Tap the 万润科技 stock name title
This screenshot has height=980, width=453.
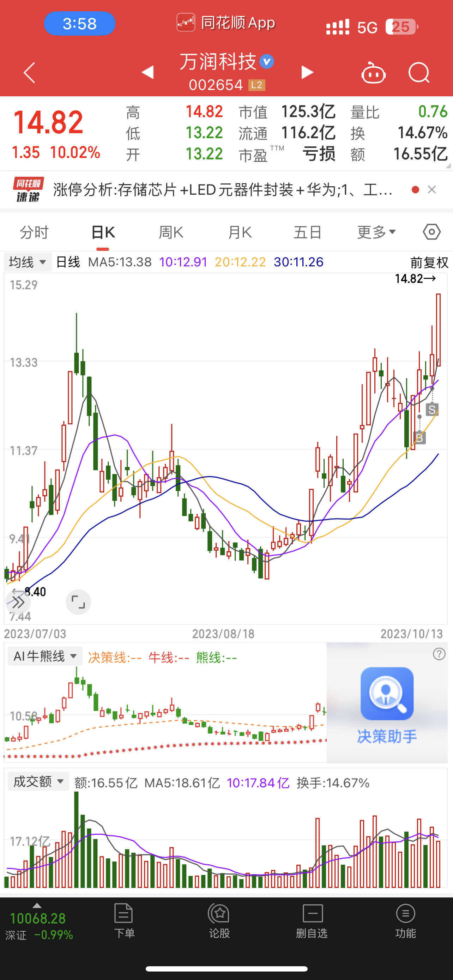[218, 61]
